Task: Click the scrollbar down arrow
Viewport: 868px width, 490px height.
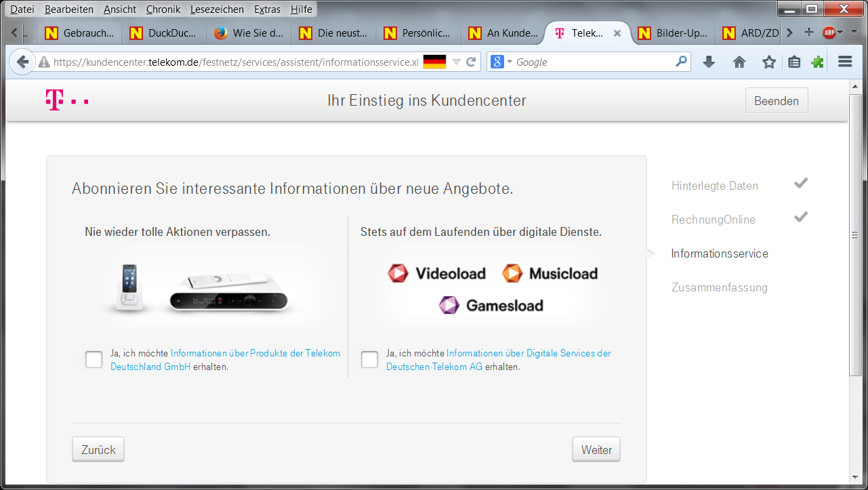Action: tap(855, 478)
